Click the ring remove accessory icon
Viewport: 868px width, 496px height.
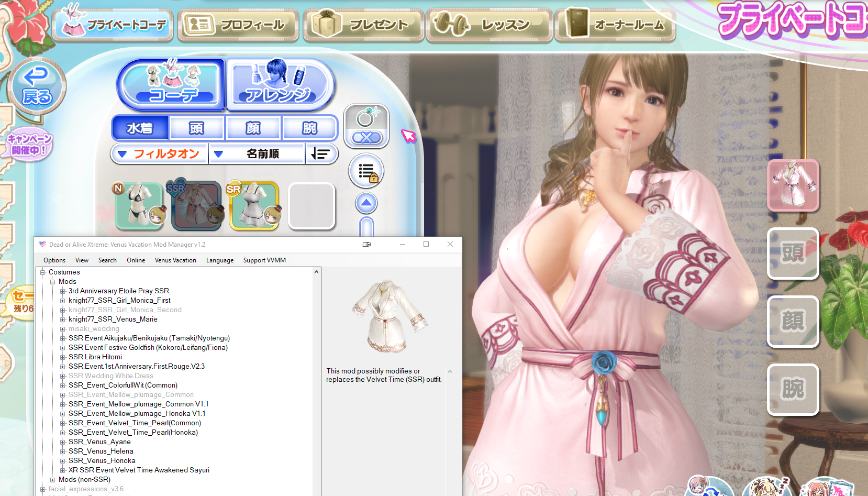coord(366,126)
